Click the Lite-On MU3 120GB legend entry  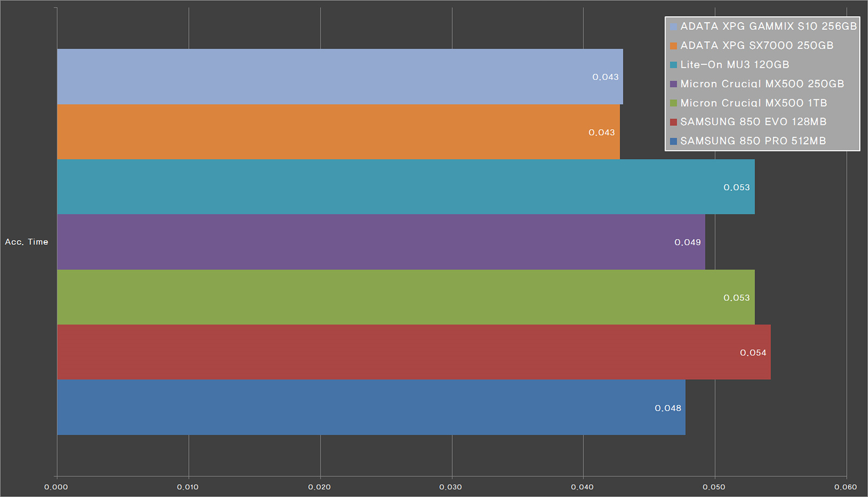[x=735, y=64]
